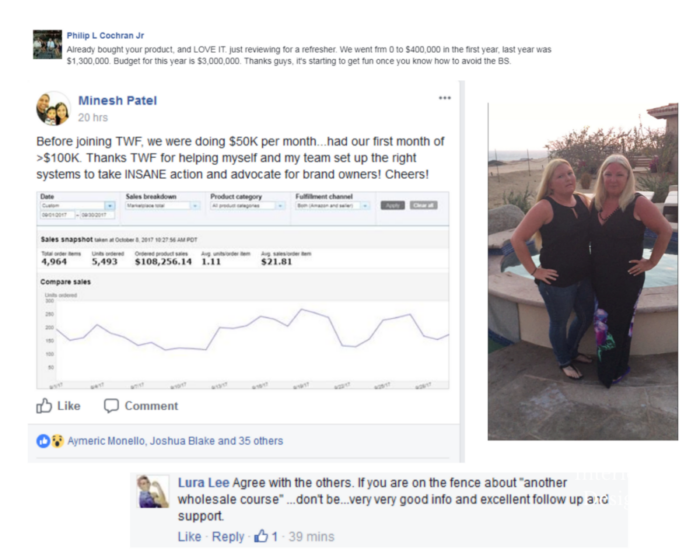The image size is (700, 560).
Task: Click the Clear all button
Action: 423,205
